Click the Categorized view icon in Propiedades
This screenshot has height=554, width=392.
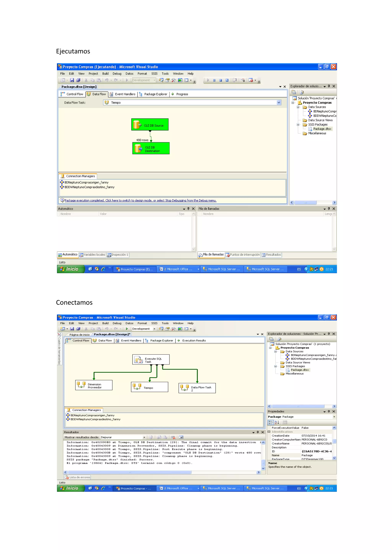[271, 422]
